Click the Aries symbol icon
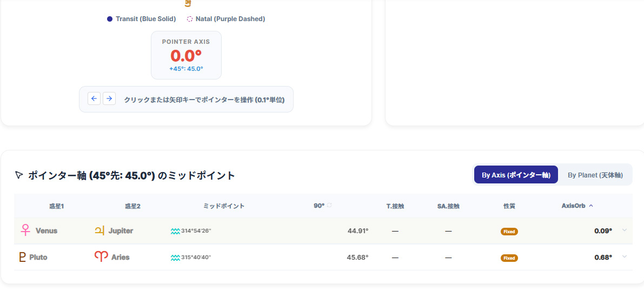This screenshot has width=644, height=290. (101, 257)
